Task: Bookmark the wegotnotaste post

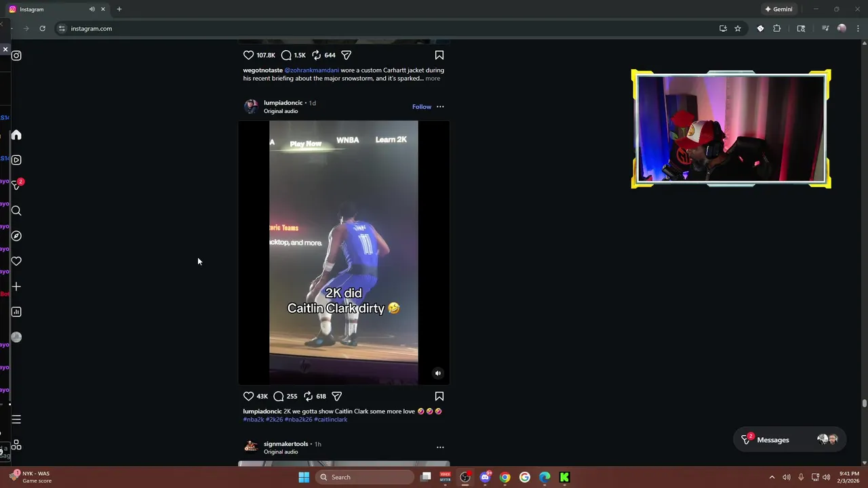Action: (439, 55)
